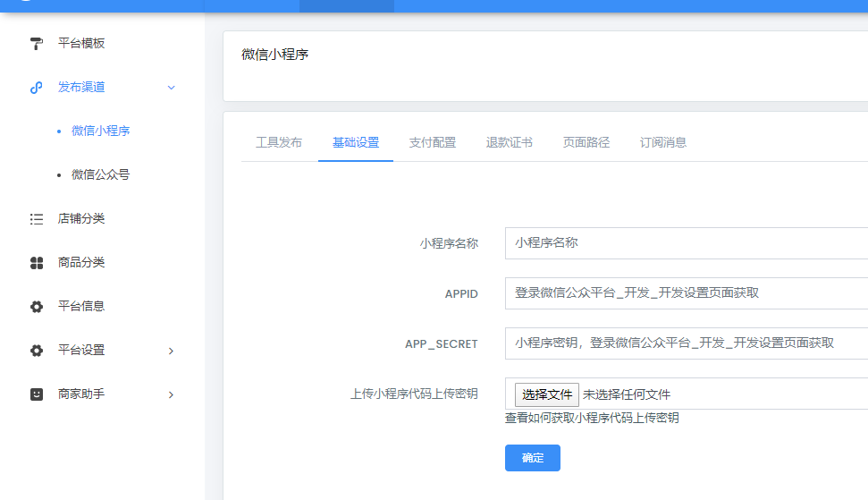This screenshot has width=868, height=500.
Task: Click the list icon beside 店铺分类
Action: click(x=37, y=219)
